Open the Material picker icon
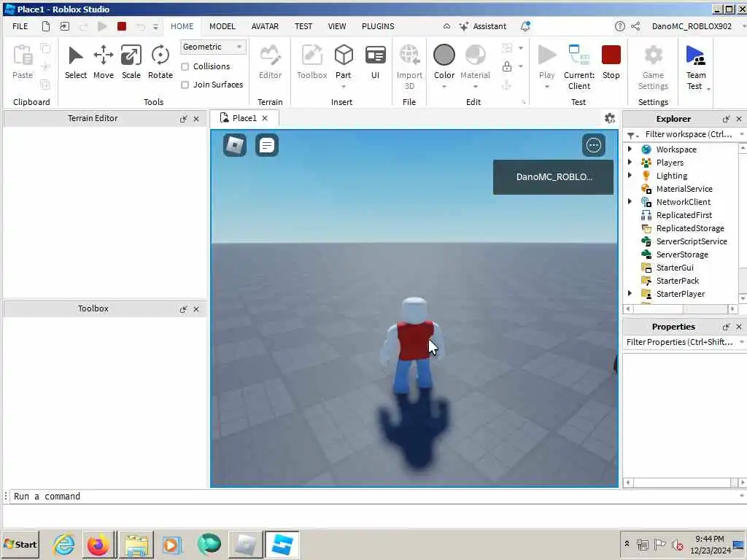Viewport: 747px width, 560px height. [475, 55]
